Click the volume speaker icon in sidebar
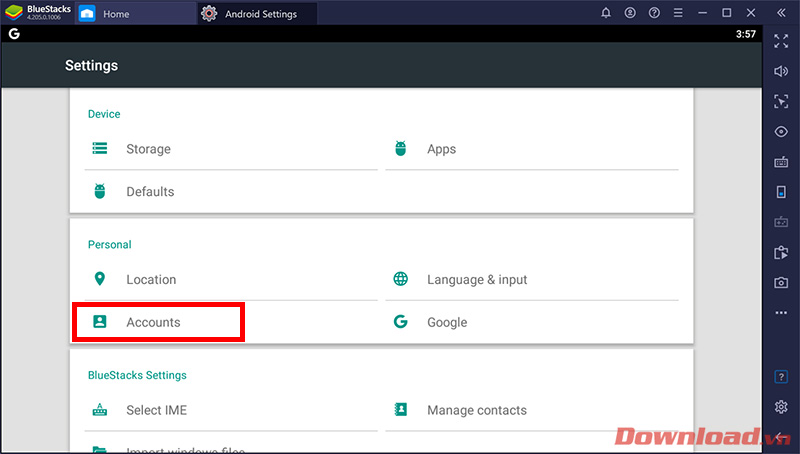 coord(781,71)
